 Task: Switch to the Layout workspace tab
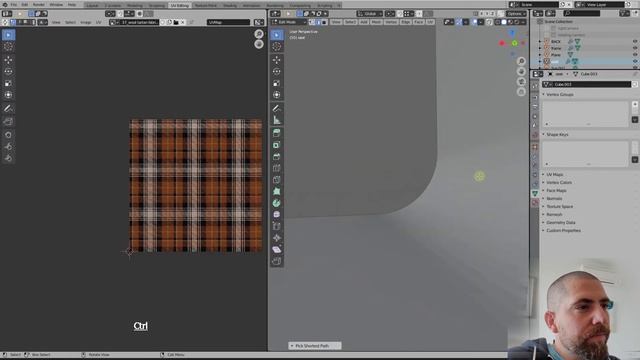pos(93,5)
